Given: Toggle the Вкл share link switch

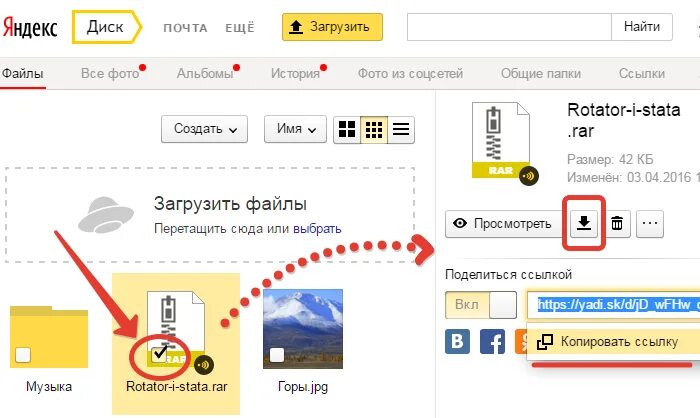Looking at the screenshot, I should coord(481,305).
